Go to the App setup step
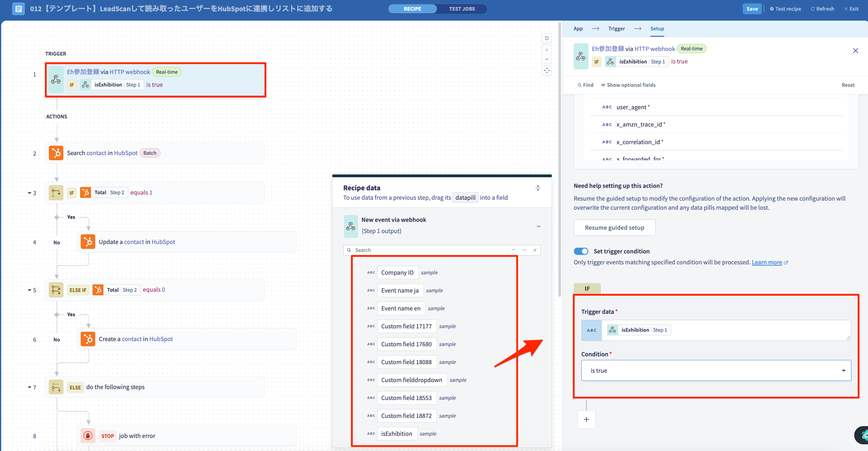The width and height of the screenshot is (868, 451). [x=578, y=29]
